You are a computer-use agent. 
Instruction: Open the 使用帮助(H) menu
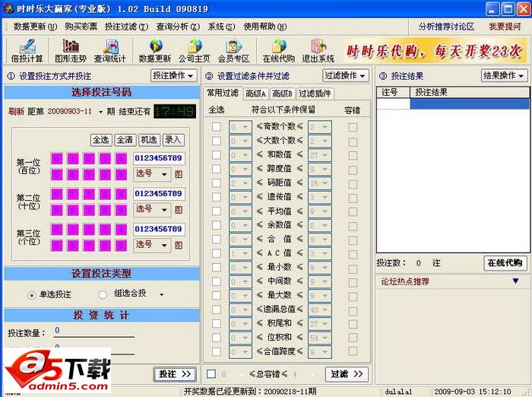tap(265, 27)
